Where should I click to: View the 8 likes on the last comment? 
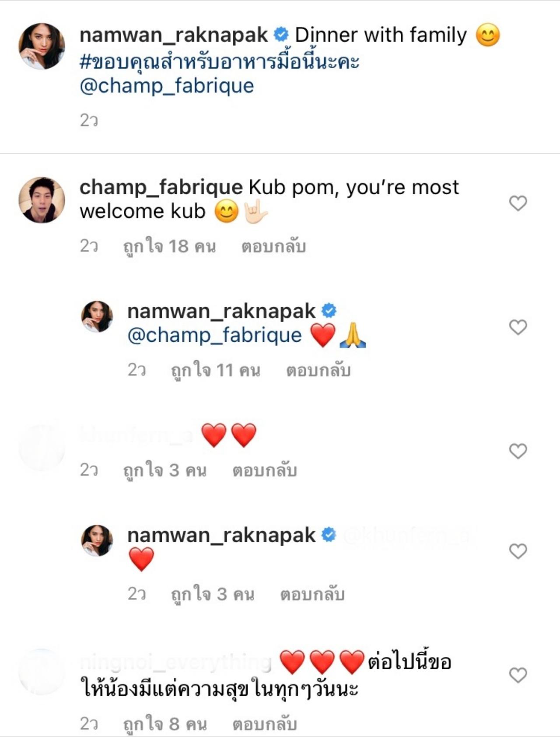click(164, 724)
